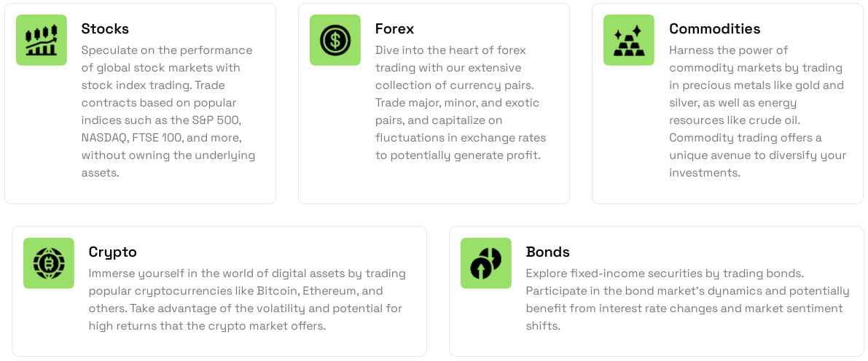Image resolution: width=868 pixels, height=361 pixels.
Task: Select the Forex card
Action: (x=434, y=104)
